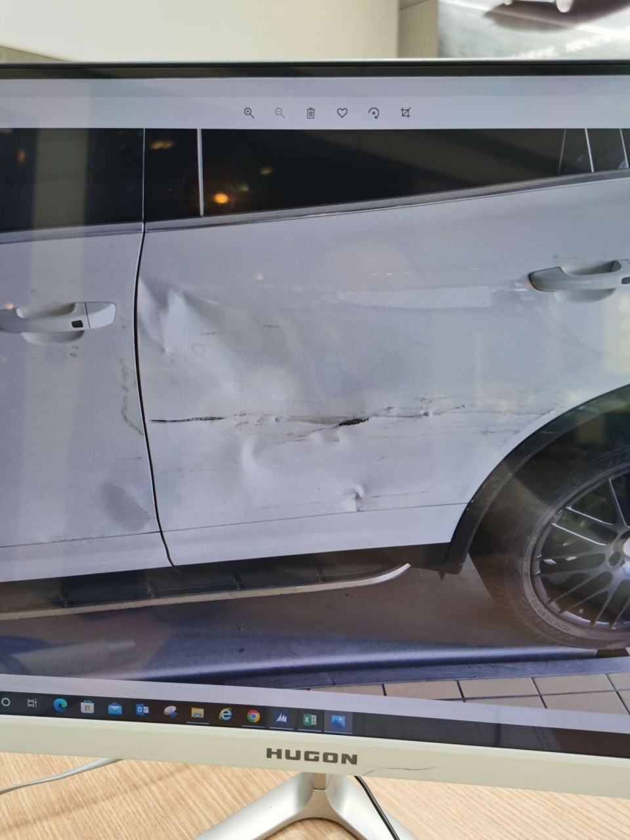
Task: Open the crop tool icon
Action: tap(405, 113)
